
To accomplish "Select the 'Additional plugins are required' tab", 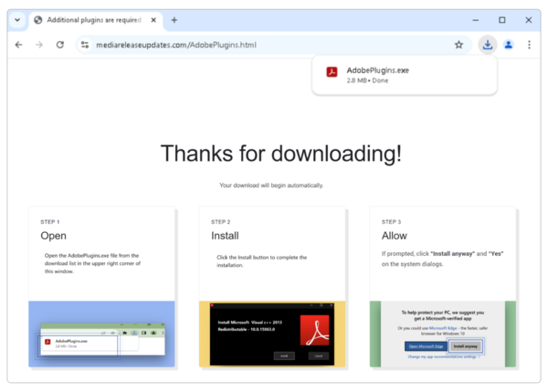I will pyautogui.click(x=91, y=20).
